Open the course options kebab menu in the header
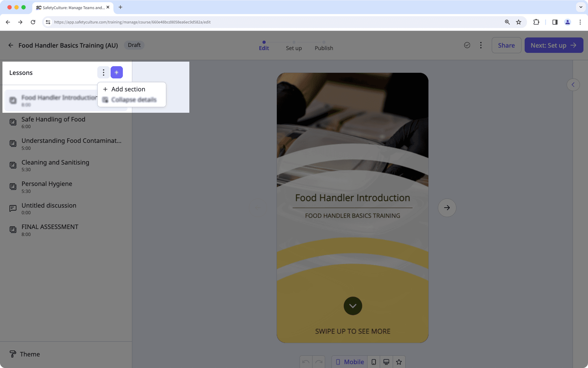Image resolution: width=588 pixels, height=368 pixels. 481,45
